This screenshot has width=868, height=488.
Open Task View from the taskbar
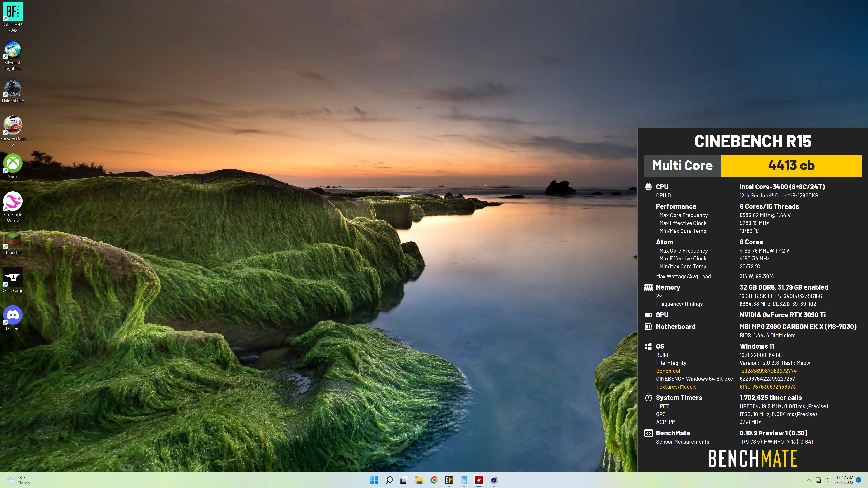(404, 480)
